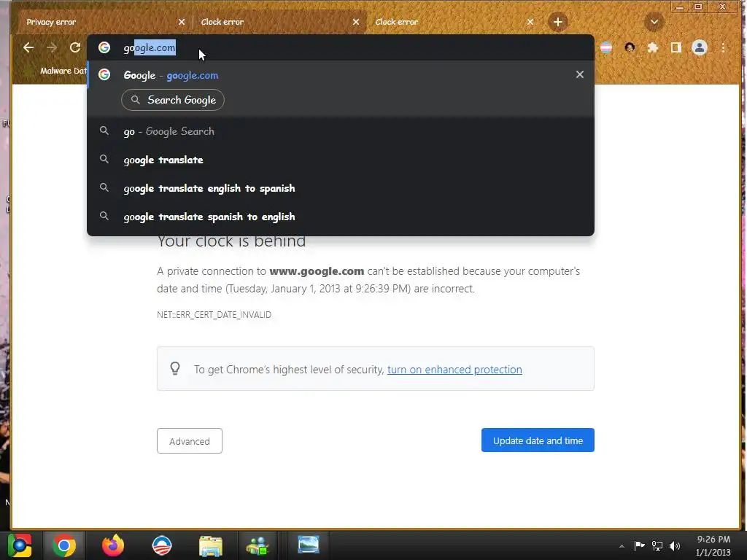Image resolution: width=747 pixels, height=560 pixels.
Task: Click the Action Center flag tray icon
Action: (x=639, y=545)
